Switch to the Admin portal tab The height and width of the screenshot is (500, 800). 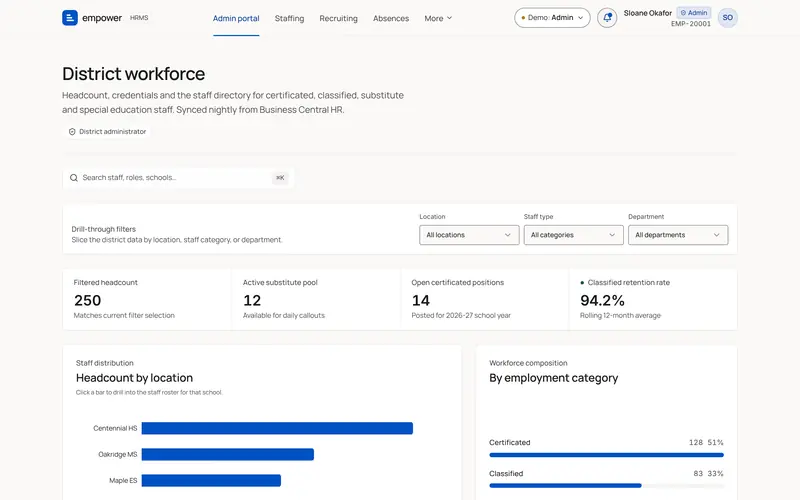[x=236, y=18]
